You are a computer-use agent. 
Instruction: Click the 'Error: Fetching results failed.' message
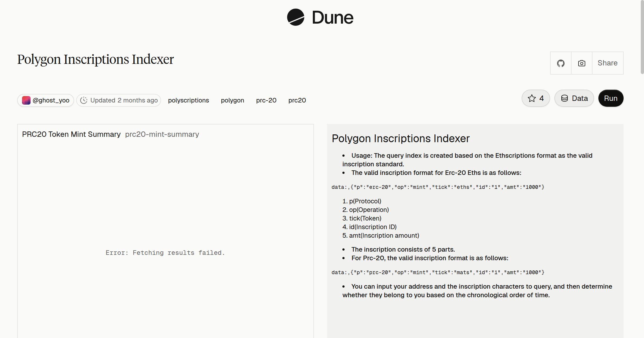pyautogui.click(x=165, y=253)
